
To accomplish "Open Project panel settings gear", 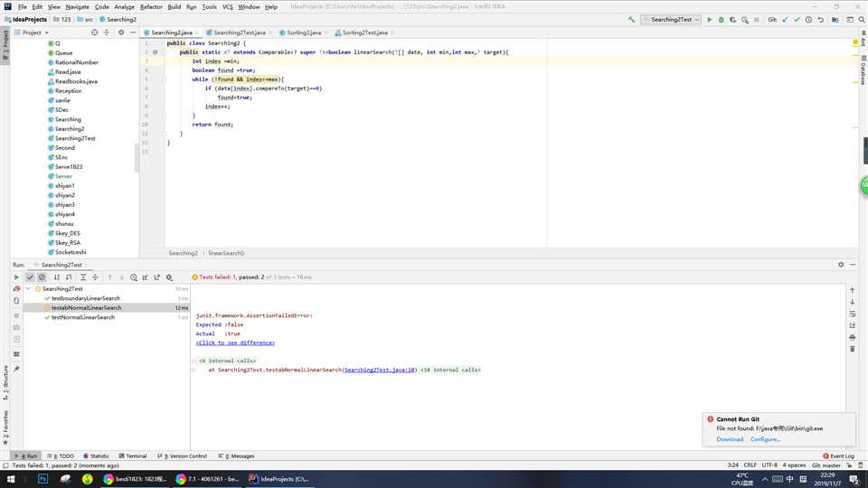I will click(x=121, y=33).
